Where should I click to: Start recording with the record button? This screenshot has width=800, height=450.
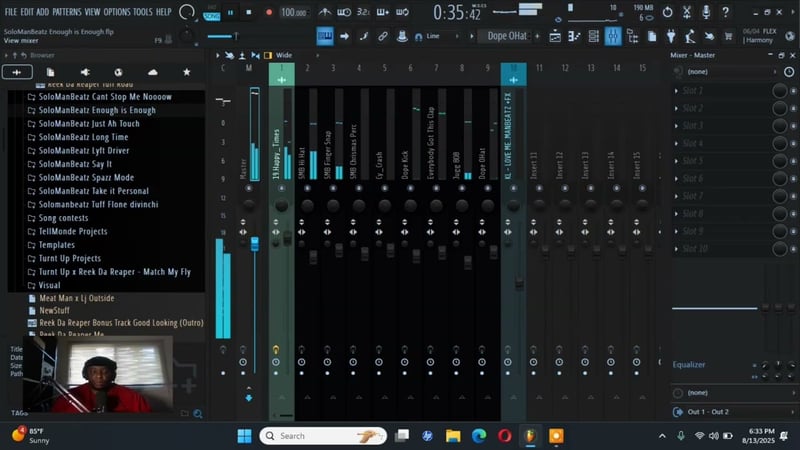(x=269, y=12)
